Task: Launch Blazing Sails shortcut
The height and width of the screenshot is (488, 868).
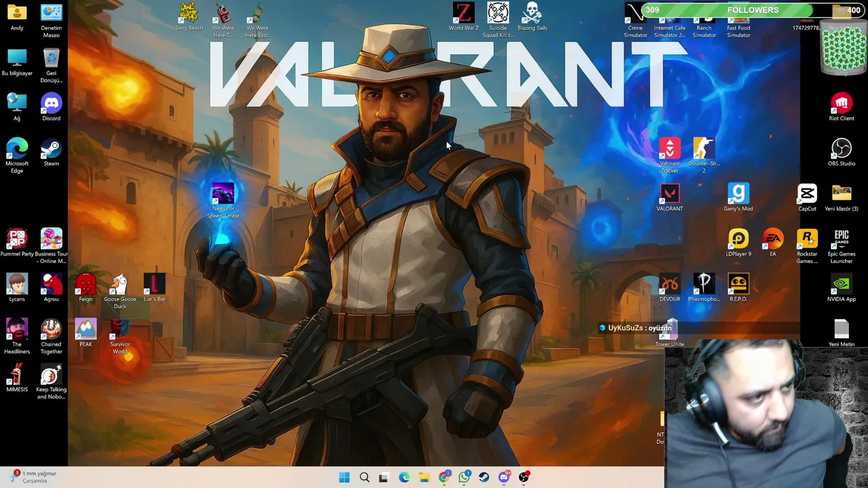Action: pyautogui.click(x=532, y=18)
